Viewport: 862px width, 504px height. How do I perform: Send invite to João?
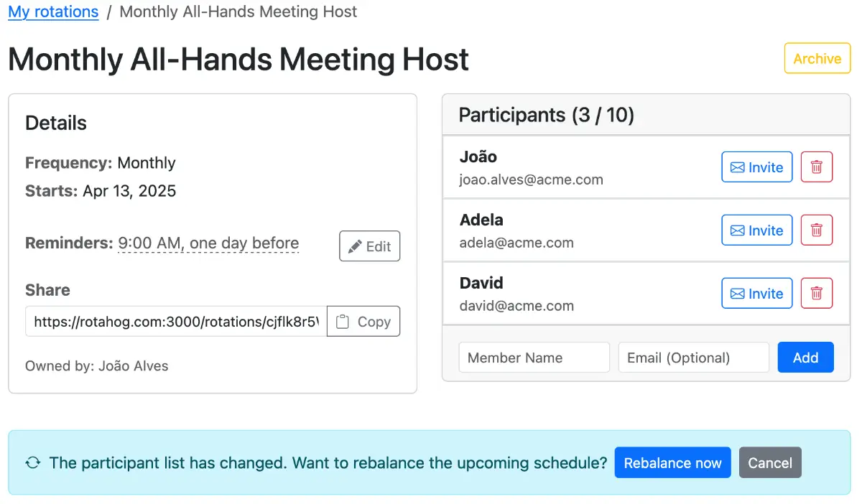click(756, 167)
